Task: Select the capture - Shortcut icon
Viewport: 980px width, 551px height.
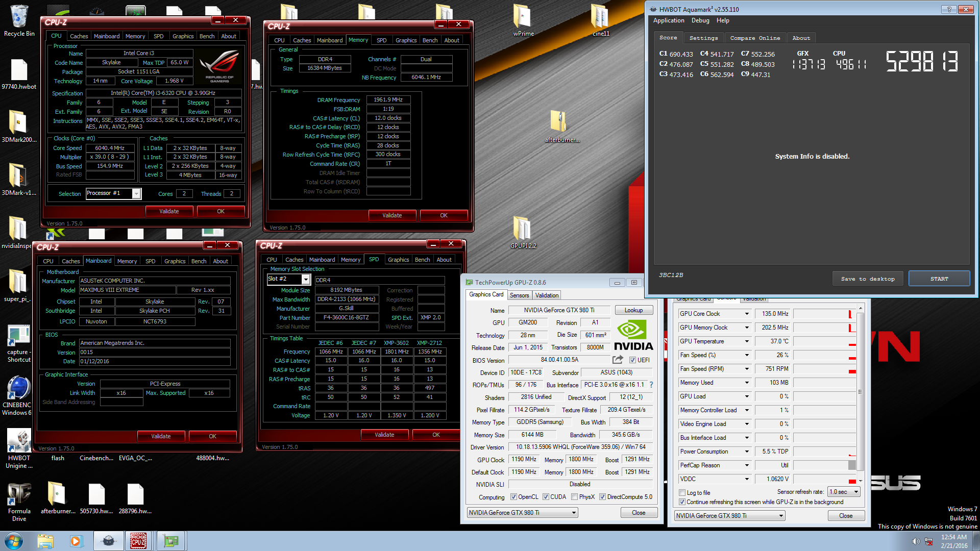Action: click(x=19, y=343)
